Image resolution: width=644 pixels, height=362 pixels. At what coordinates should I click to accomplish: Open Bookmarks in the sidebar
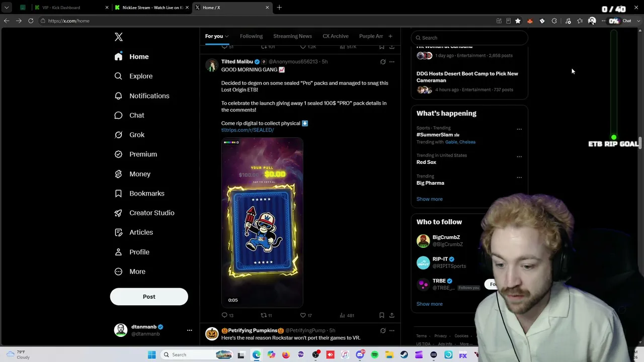(139, 194)
